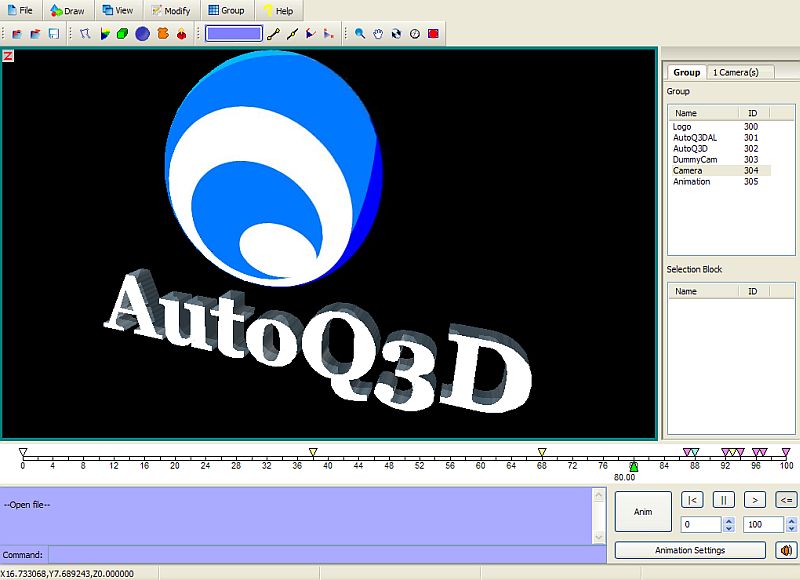Switch to the Group tab

point(686,72)
